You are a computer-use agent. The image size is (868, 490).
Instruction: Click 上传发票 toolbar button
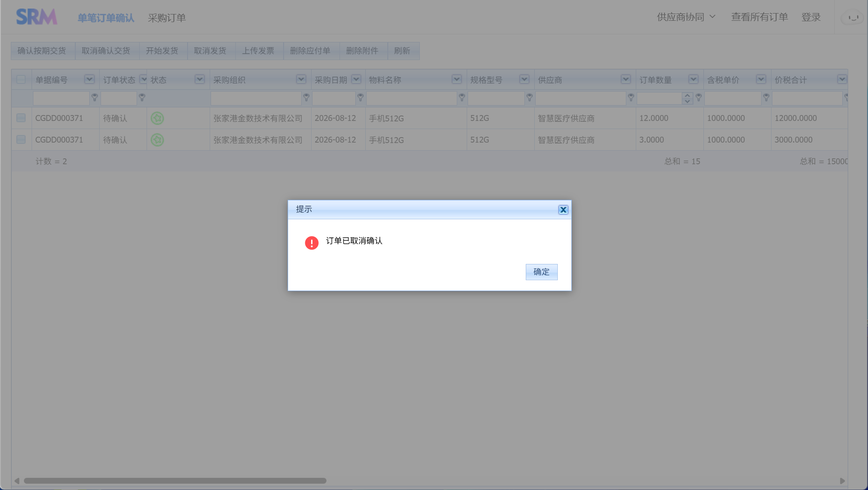258,51
